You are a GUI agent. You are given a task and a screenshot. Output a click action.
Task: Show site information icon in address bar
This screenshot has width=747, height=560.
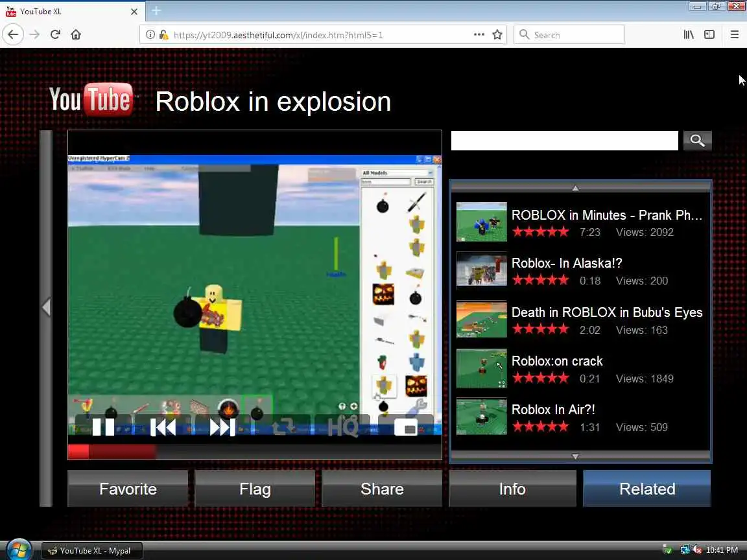tap(150, 34)
